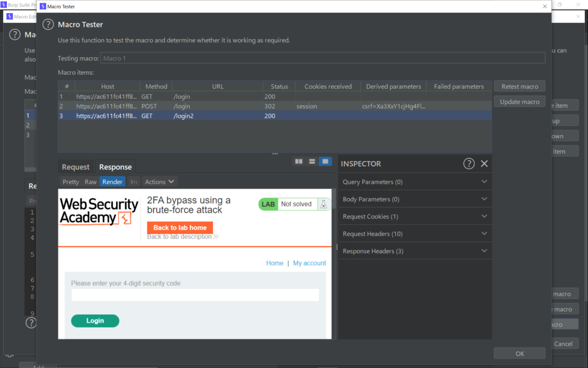Click the session cookie cell in row 2
Screen dimensions: 588x368
point(328,106)
